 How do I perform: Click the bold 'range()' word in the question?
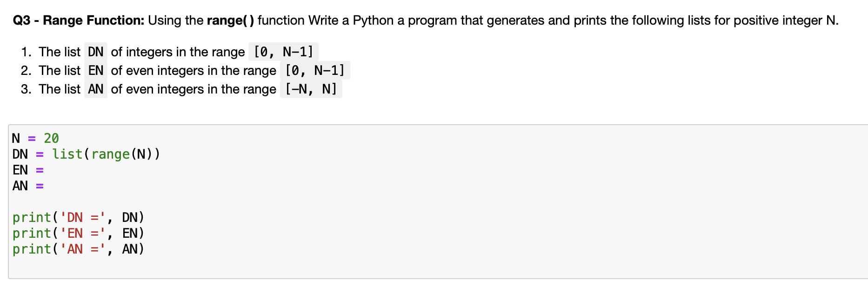230,20
